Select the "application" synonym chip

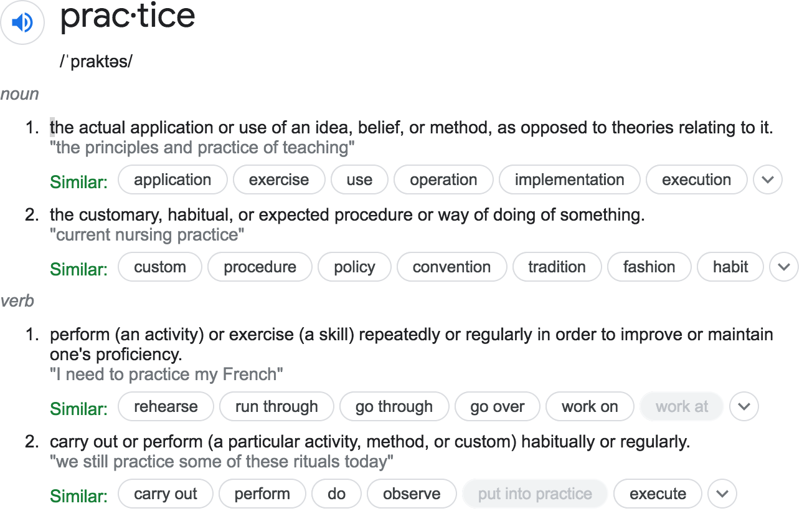[x=172, y=180]
